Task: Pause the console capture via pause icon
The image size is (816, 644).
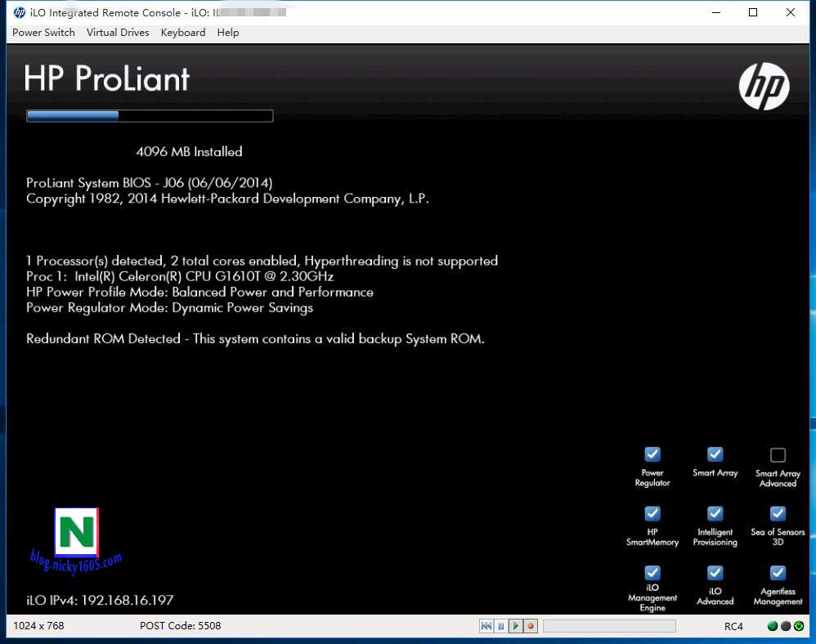Action: coord(501,626)
